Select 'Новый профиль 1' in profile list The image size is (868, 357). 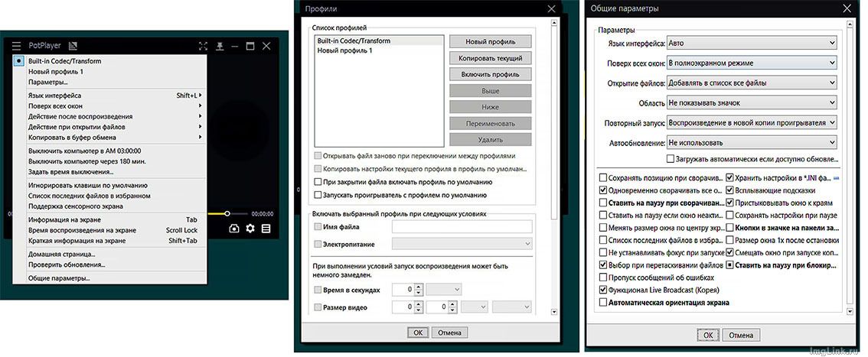[x=344, y=50]
